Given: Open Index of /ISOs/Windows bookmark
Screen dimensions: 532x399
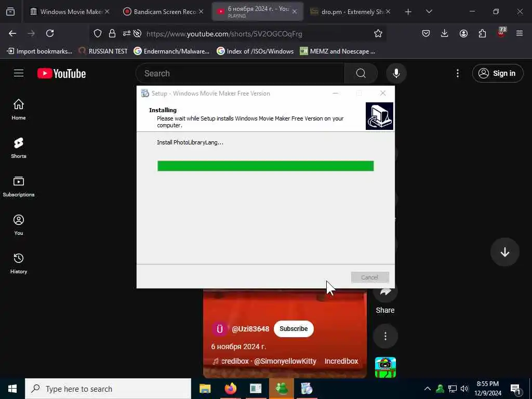Looking at the screenshot, I should point(256,51).
